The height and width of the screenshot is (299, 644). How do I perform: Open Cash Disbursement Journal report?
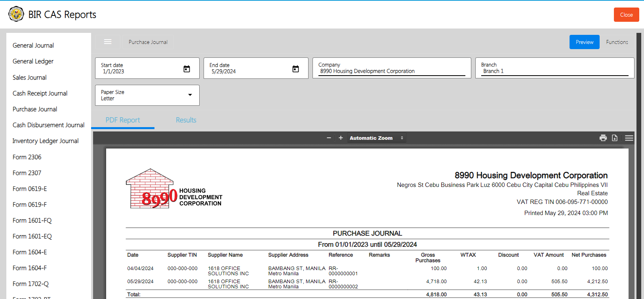tap(48, 125)
